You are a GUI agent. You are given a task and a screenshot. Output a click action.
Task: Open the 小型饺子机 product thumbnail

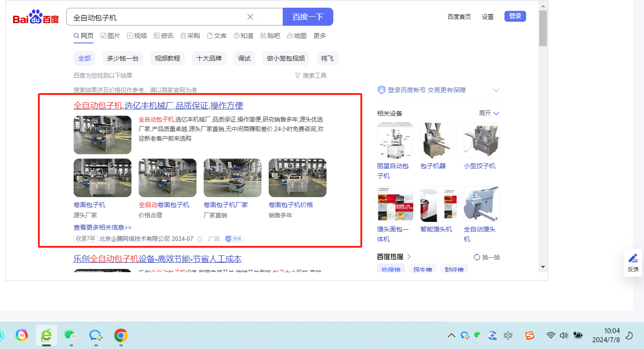pyautogui.click(x=482, y=140)
